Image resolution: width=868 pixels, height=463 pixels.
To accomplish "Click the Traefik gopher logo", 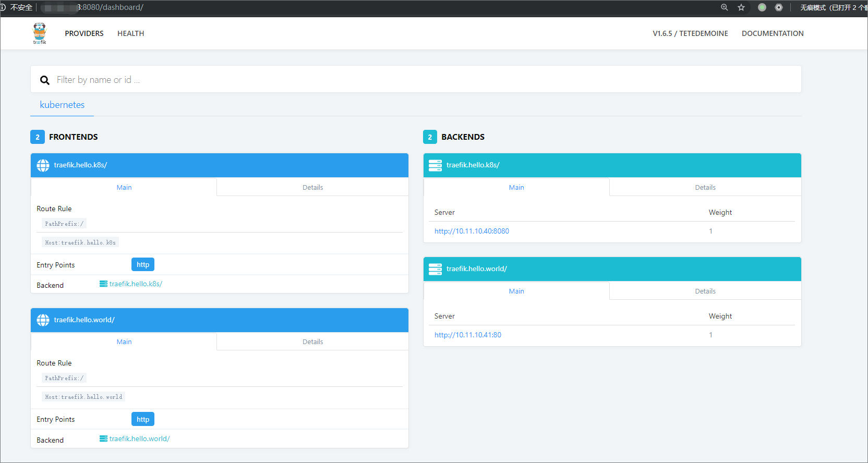I will coord(40,33).
